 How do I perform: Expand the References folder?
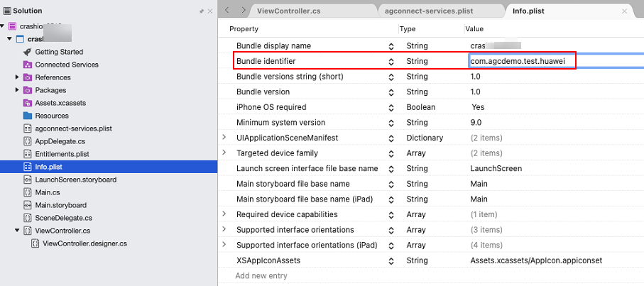click(x=17, y=77)
